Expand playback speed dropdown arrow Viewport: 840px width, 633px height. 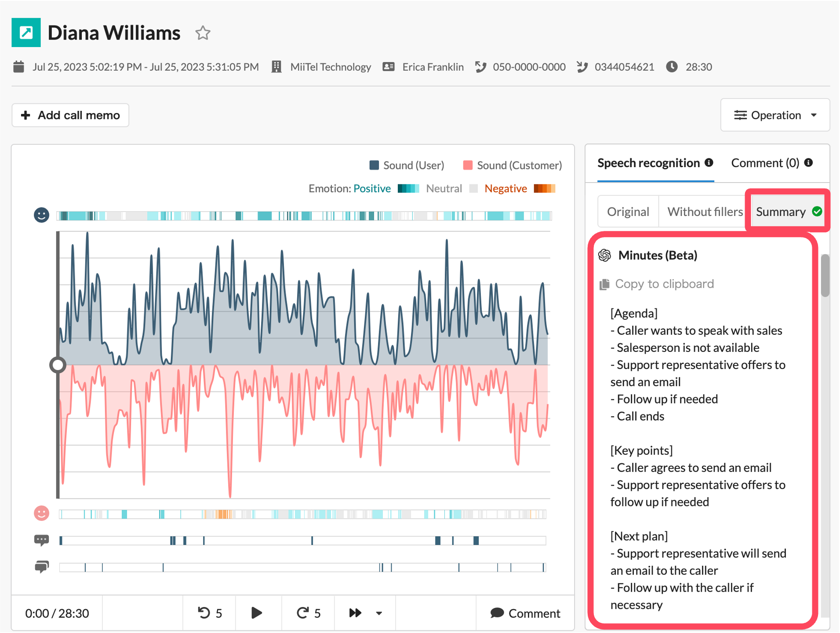[x=379, y=613]
